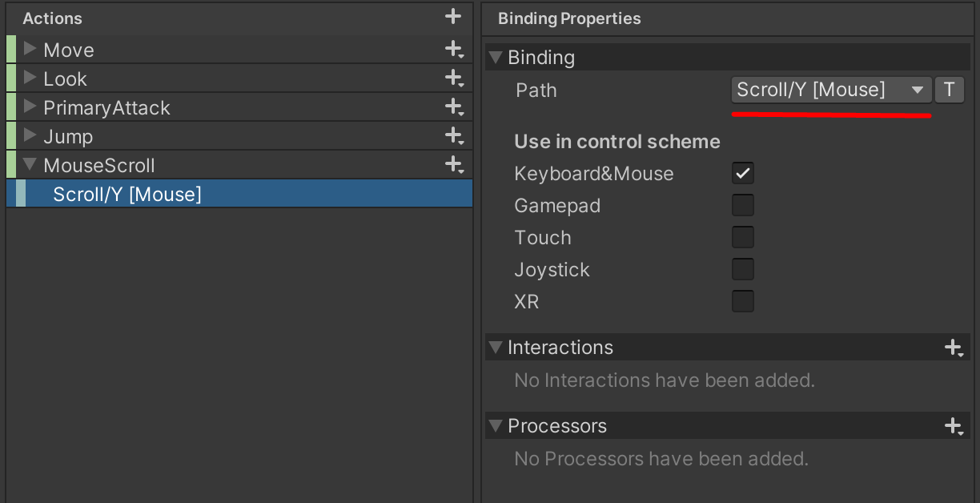Enable the Gamepad control scheme

[x=742, y=205]
